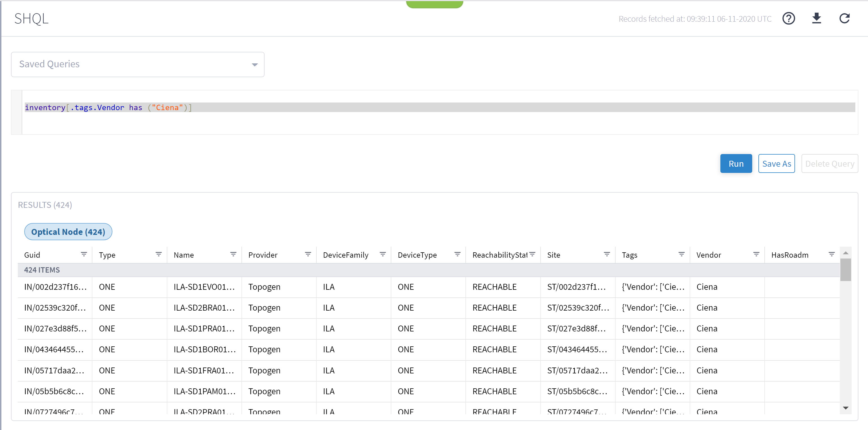This screenshot has height=430, width=868.
Task: Refresh the fetched records
Action: coord(844,19)
